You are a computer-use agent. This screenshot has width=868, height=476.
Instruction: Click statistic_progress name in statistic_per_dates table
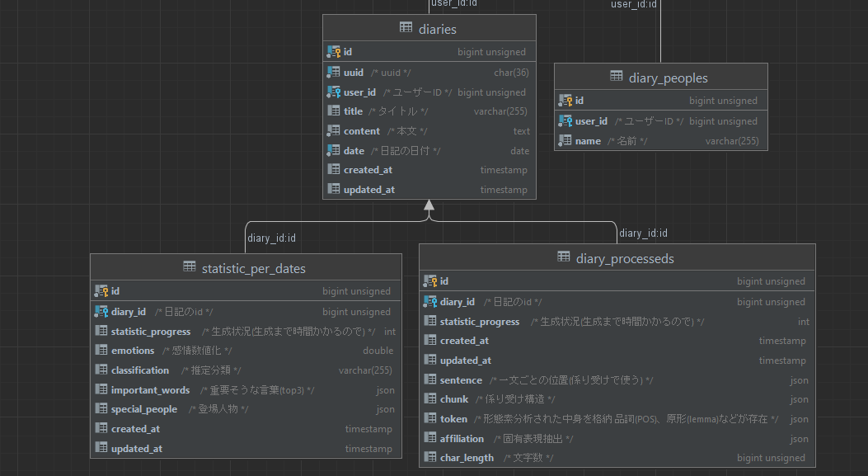coord(151,332)
